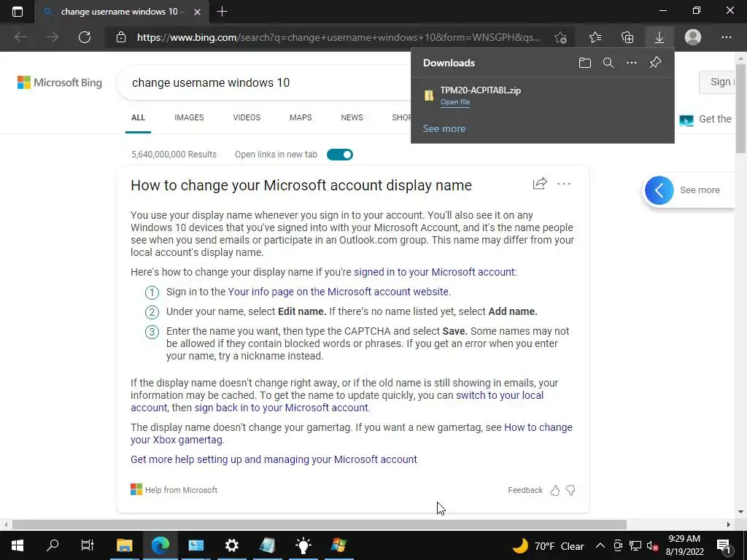Click the horizontal scrollbar right arrow
Viewport: 747px width, 560px height.
[729, 524]
